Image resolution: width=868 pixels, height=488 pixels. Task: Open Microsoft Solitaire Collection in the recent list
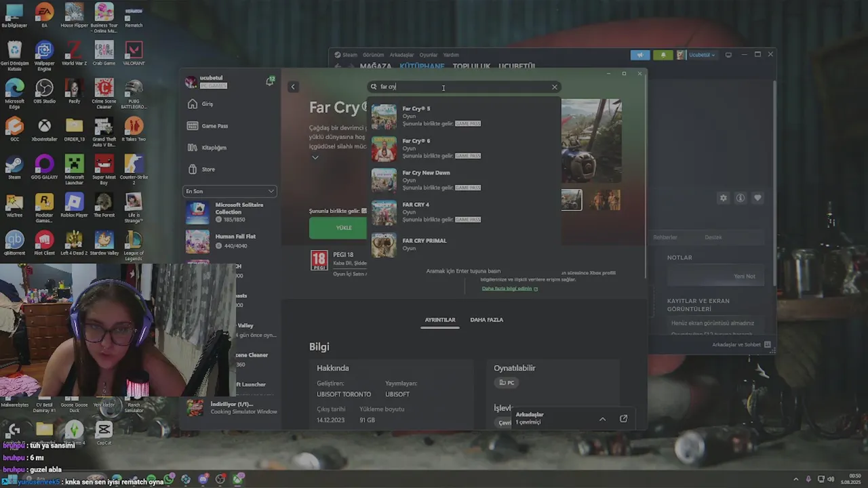pos(230,212)
